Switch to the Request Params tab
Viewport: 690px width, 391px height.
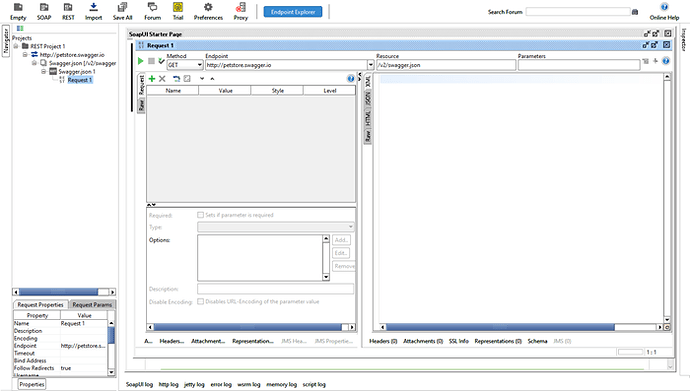tap(92, 304)
